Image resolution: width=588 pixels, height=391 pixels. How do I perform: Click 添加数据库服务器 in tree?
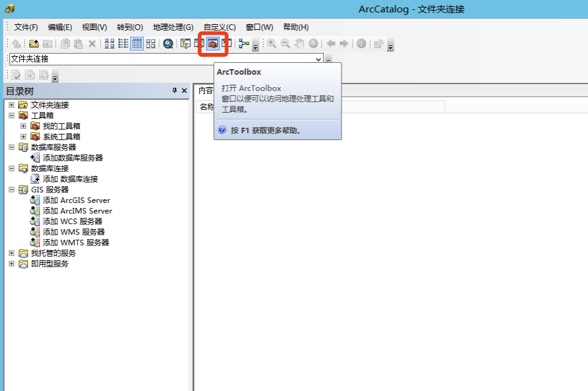click(73, 158)
